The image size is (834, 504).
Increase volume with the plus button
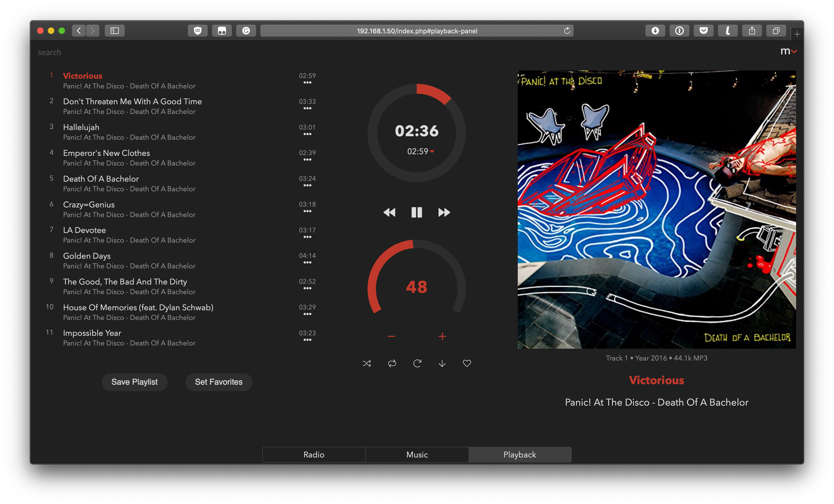pos(442,336)
